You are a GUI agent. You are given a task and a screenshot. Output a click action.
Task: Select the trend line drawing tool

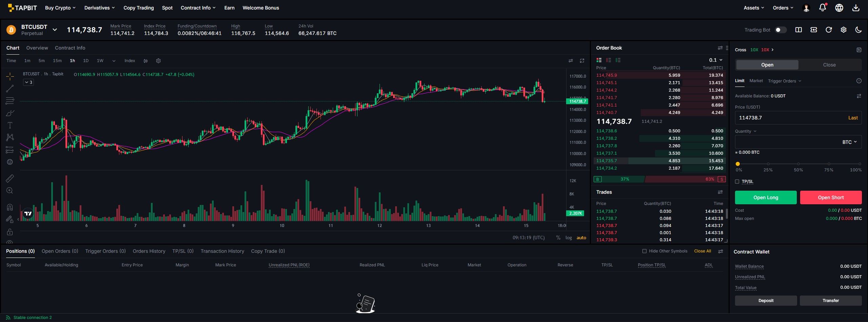pos(10,89)
